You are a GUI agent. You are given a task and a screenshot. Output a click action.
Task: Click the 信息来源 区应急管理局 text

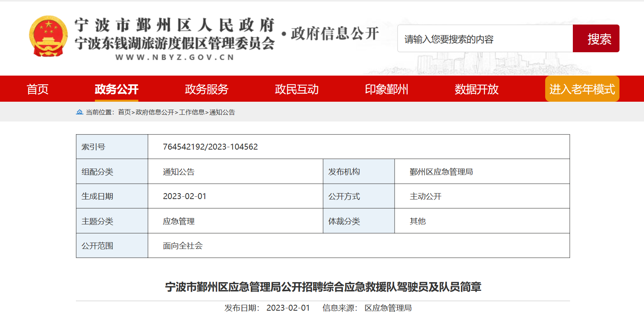pos(367,308)
